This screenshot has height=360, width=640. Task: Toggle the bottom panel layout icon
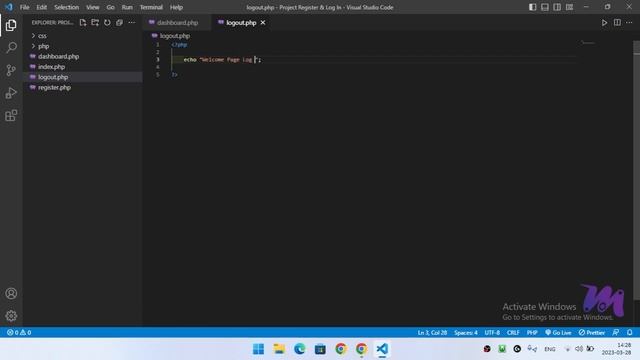click(544, 7)
